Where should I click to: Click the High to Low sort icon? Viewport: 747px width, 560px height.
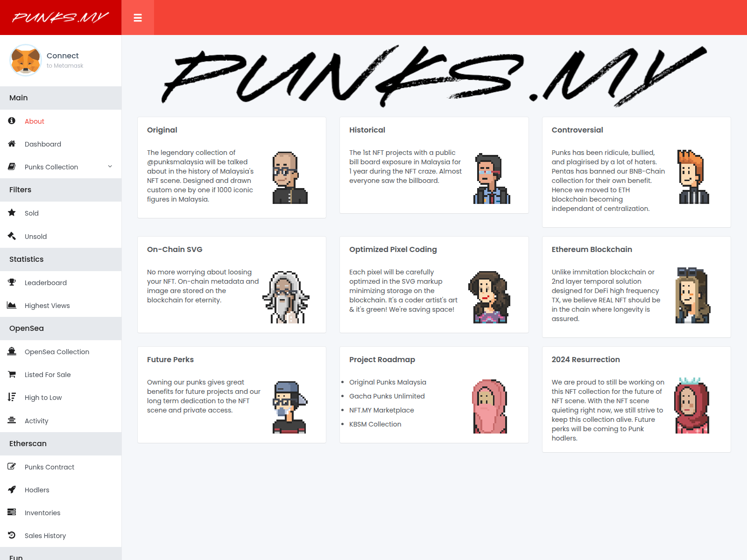pyautogui.click(x=12, y=397)
